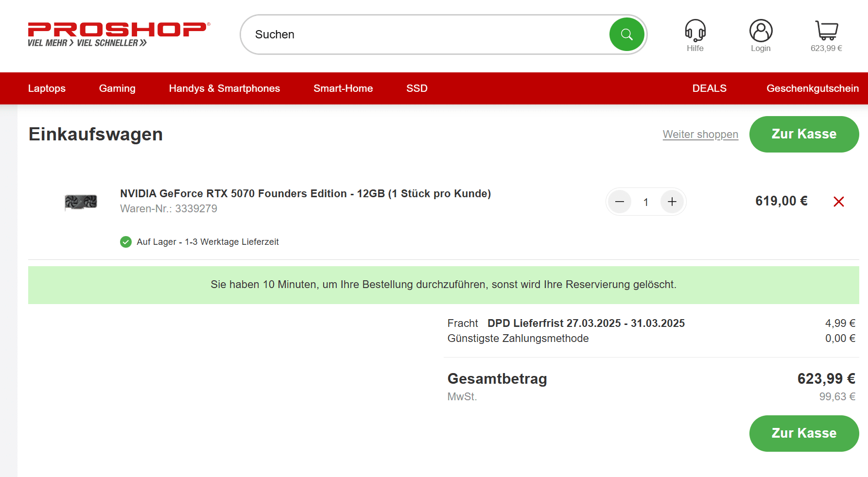Screen dimensions: 868x477
Task: Remove RTX 5070 with the red X
Action: pyautogui.click(x=839, y=202)
